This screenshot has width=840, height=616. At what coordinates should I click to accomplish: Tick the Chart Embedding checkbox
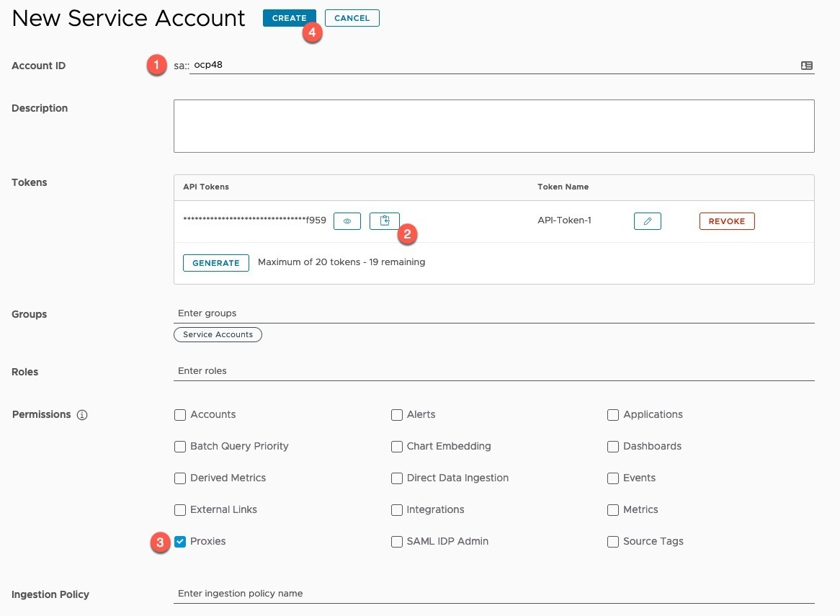point(396,446)
